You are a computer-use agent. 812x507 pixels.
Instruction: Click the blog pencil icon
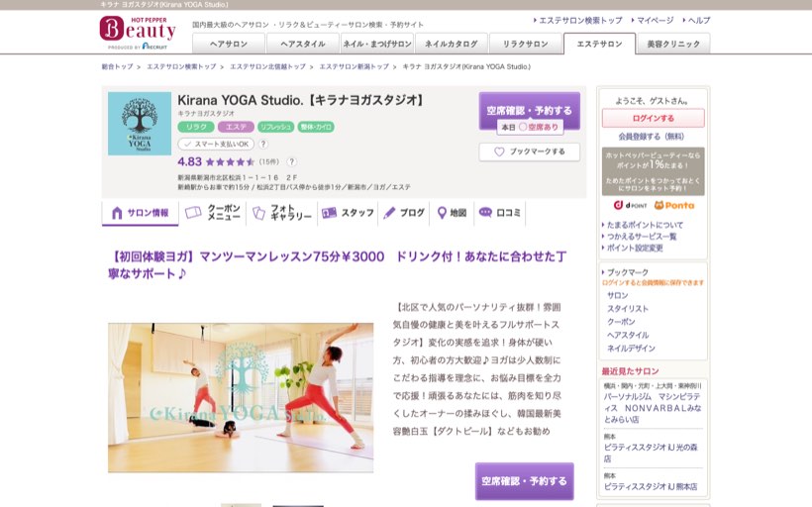389,213
